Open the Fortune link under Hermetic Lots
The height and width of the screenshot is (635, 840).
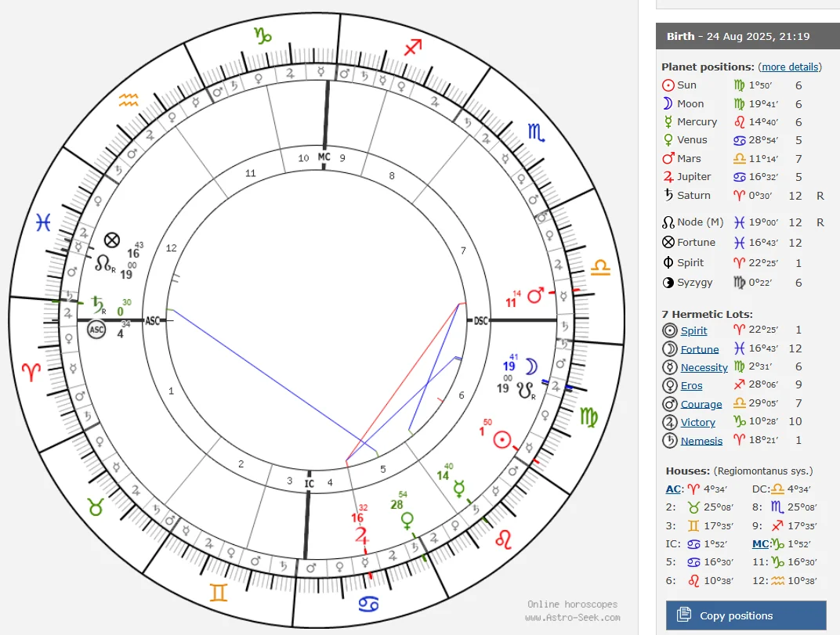point(700,349)
